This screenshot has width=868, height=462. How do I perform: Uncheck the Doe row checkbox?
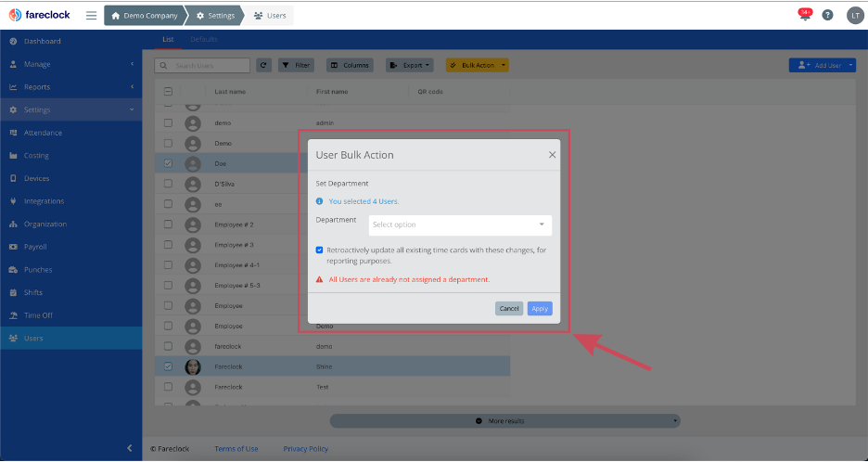pyautogui.click(x=168, y=163)
